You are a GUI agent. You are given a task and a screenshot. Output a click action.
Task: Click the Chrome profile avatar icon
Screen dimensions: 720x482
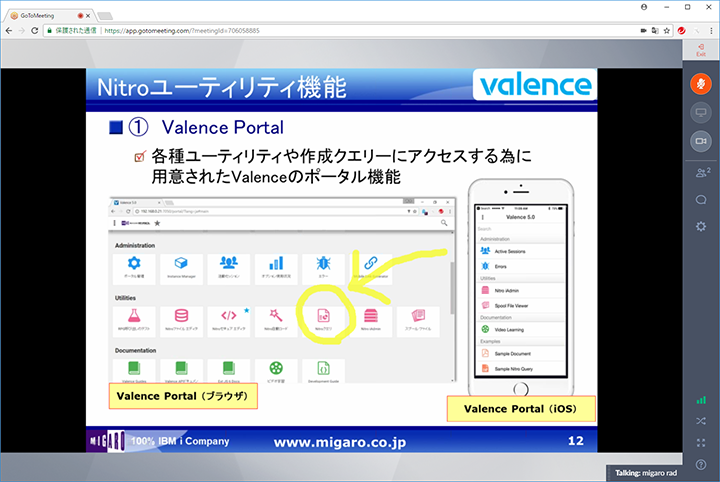(x=644, y=7)
